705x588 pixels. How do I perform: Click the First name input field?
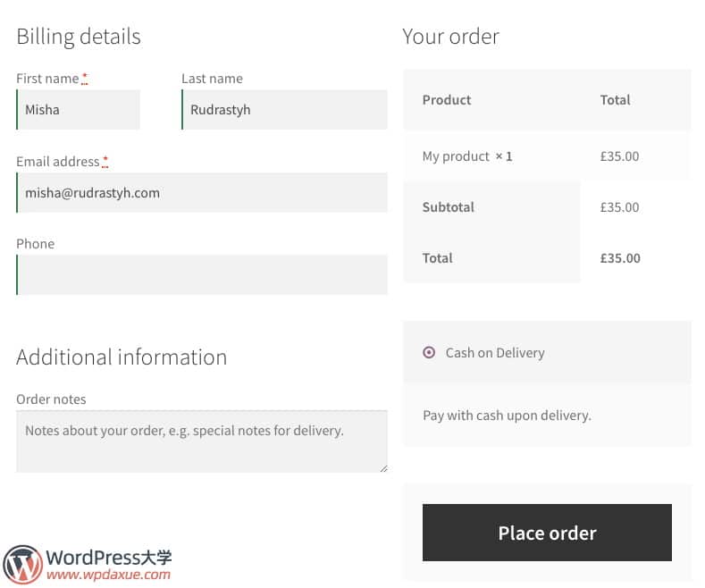(79, 110)
